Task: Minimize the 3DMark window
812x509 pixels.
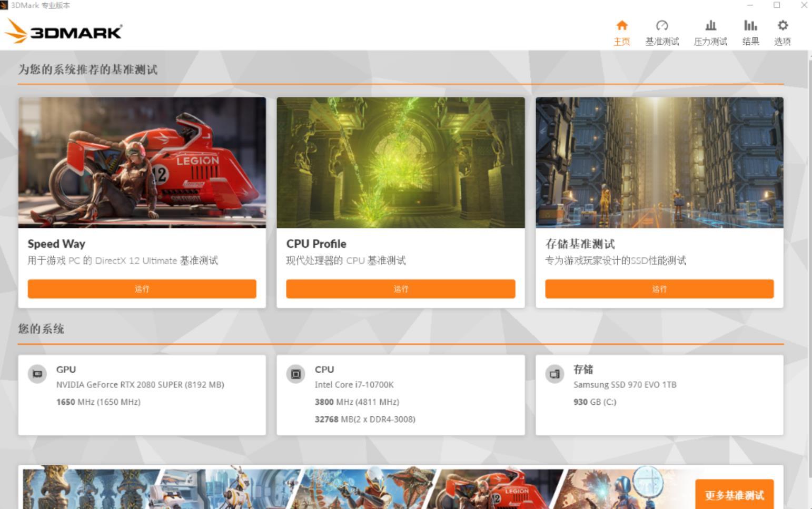Action: [750, 5]
